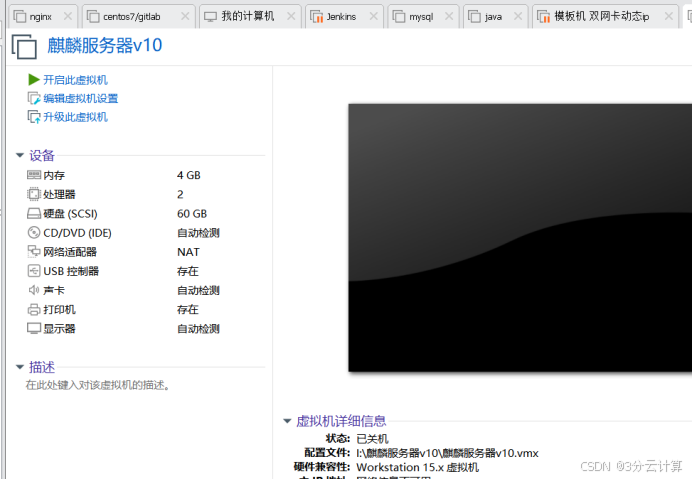Click the java tab VM icon
Viewport: 692px width, 480px height.
pos(474,17)
